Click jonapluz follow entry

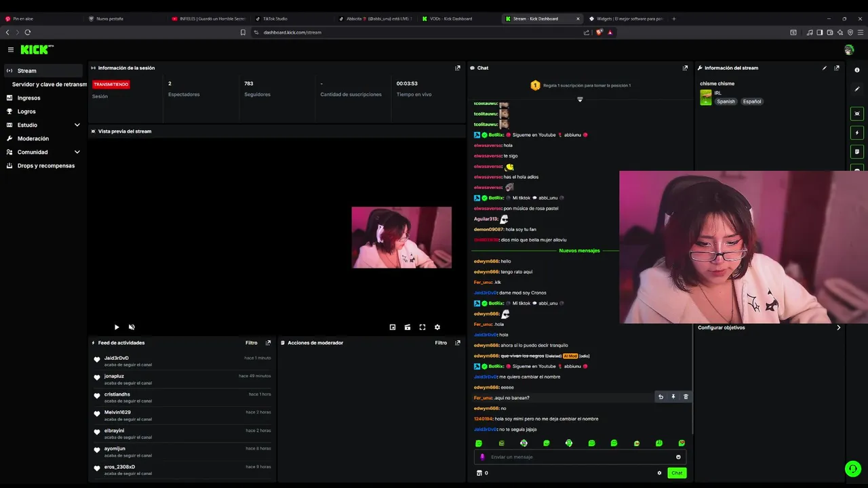pos(182,380)
